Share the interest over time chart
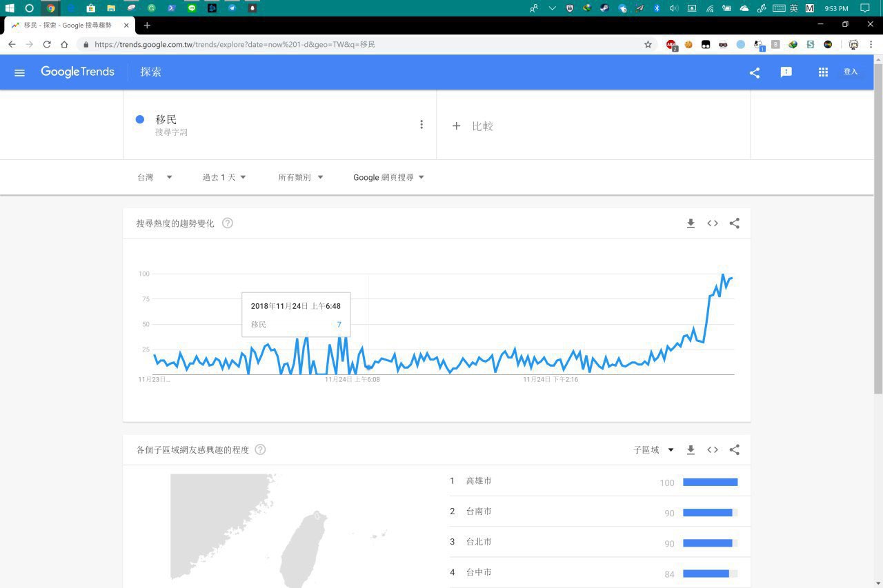883x588 pixels. [x=734, y=223]
